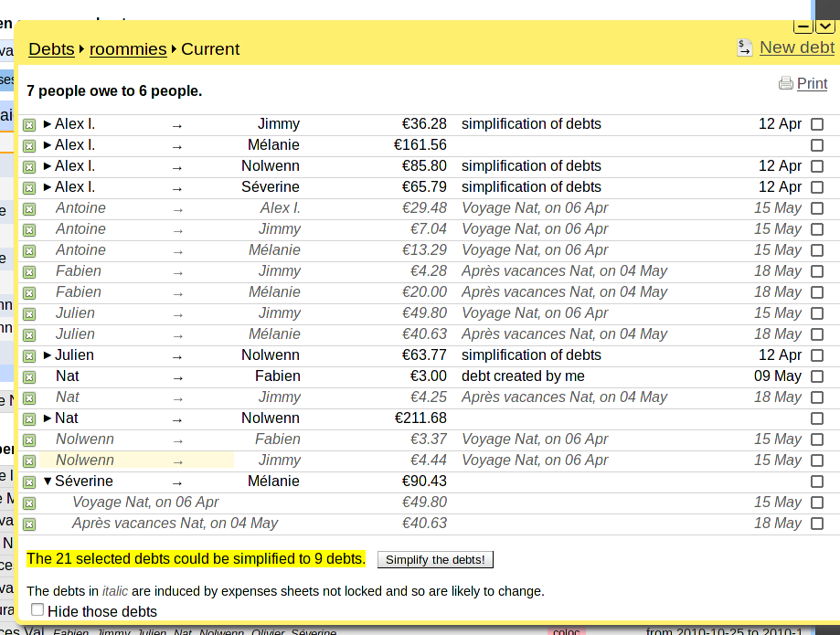Delete the Alex I. to Jimmy debt
This screenshot has width=840, height=635.
[x=29, y=125]
